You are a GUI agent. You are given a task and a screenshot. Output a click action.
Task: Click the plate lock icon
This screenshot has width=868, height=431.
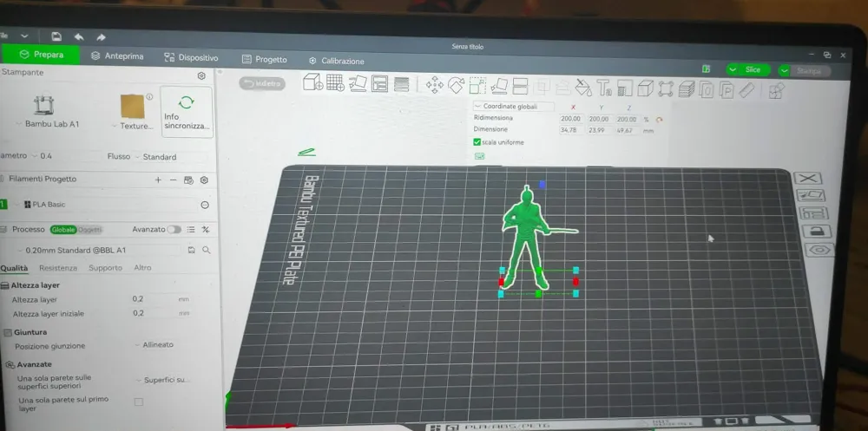817,232
